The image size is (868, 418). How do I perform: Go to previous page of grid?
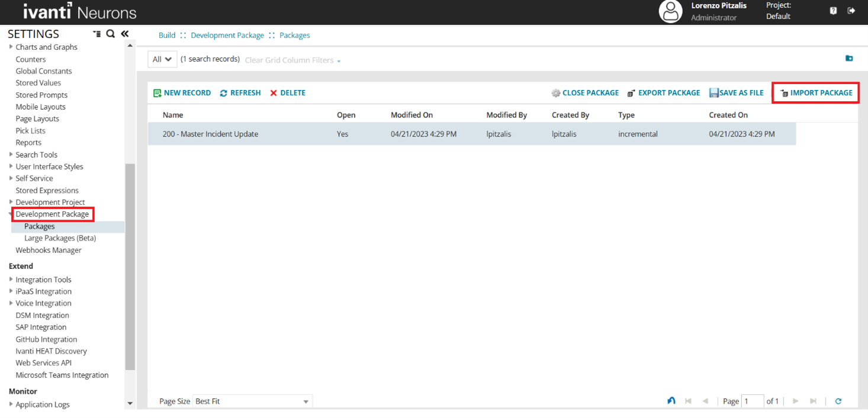click(705, 401)
